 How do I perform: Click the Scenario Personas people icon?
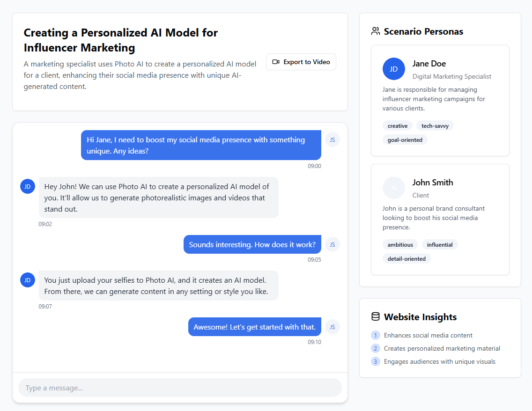(x=376, y=31)
